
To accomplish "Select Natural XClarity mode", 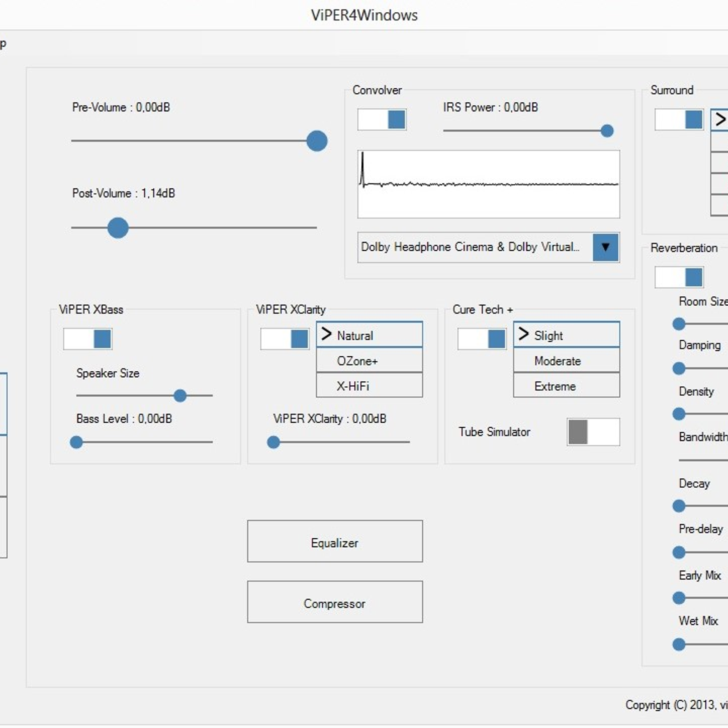I will [x=369, y=335].
